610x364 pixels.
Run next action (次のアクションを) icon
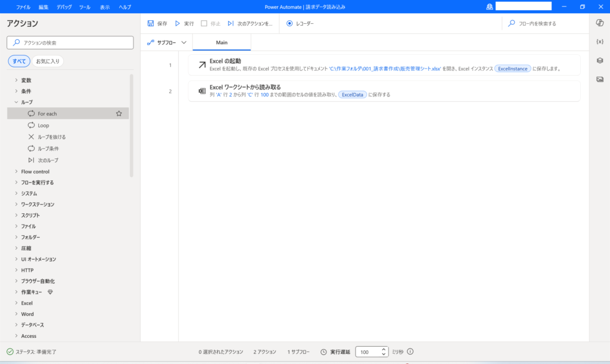tap(231, 23)
